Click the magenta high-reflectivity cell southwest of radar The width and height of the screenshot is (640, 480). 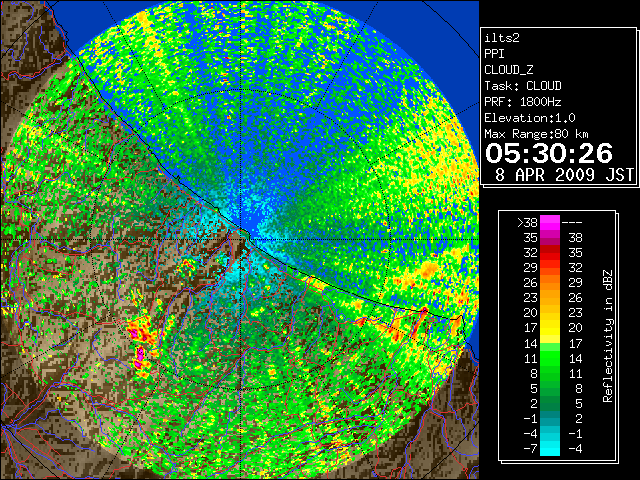tap(140, 356)
